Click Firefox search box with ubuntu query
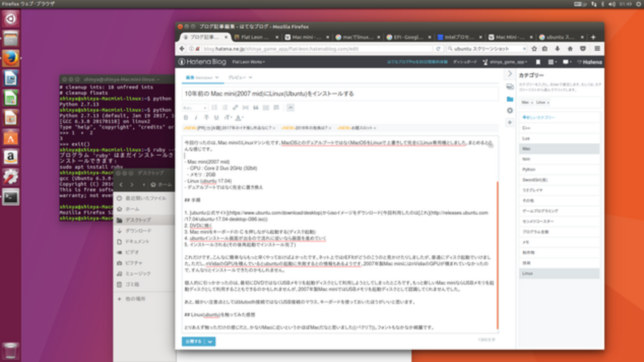This screenshot has width=644, height=362. pos(486,49)
